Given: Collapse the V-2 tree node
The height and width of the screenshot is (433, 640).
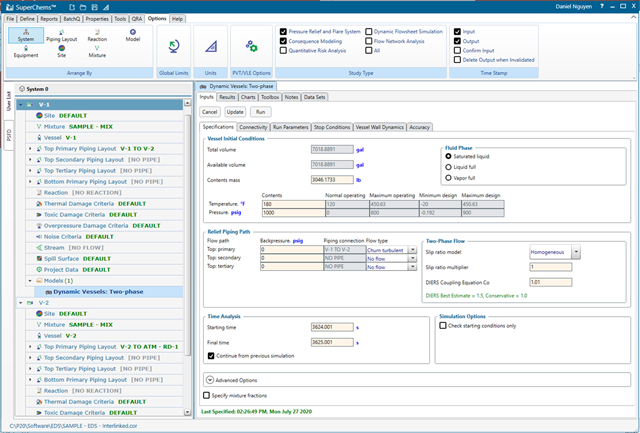Looking at the screenshot, I should (x=20, y=303).
